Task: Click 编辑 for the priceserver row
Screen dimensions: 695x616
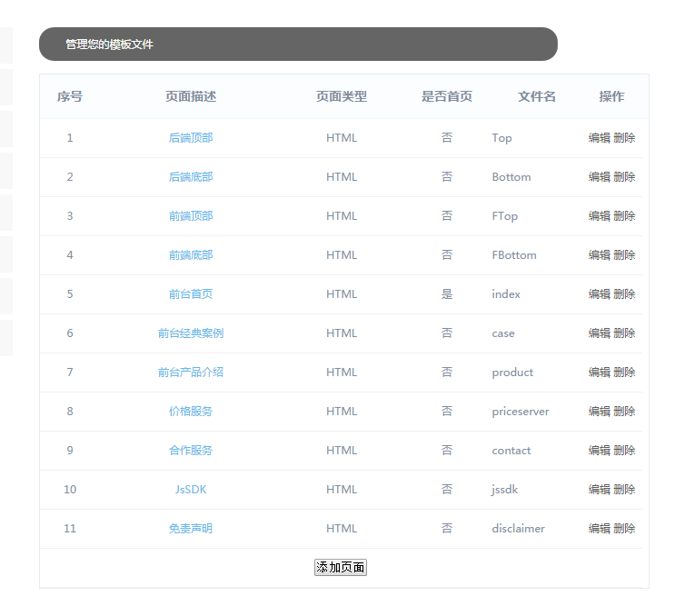Action: pos(599,412)
